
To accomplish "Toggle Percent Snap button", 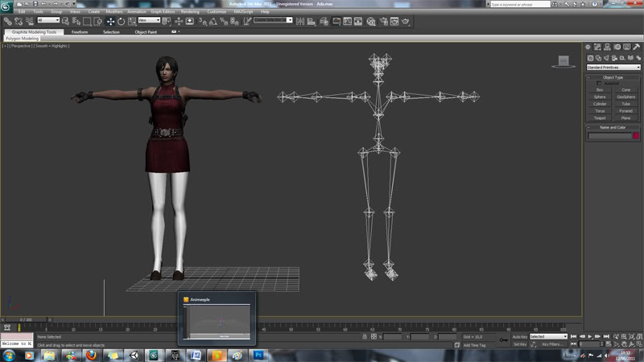I will (224, 21).
